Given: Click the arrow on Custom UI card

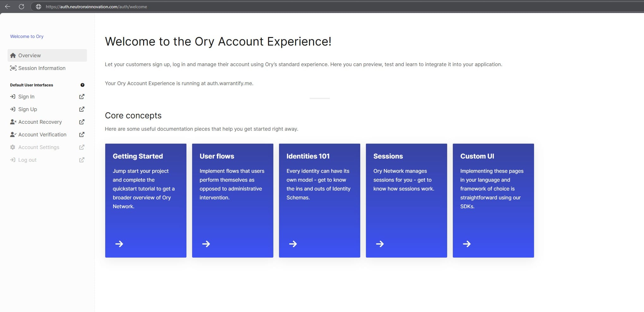Looking at the screenshot, I should pos(467,244).
